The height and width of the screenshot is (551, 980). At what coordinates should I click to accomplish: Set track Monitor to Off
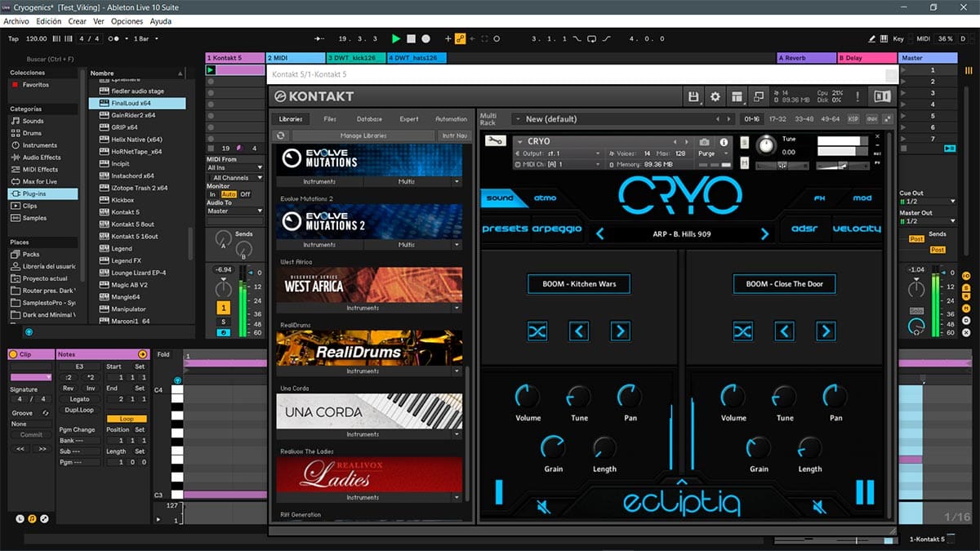tap(245, 194)
